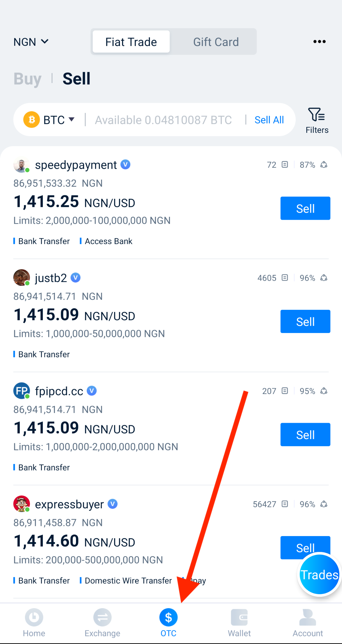Select the Home navigation icon
The height and width of the screenshot is (644, 342).
click(x=34, y=617)
